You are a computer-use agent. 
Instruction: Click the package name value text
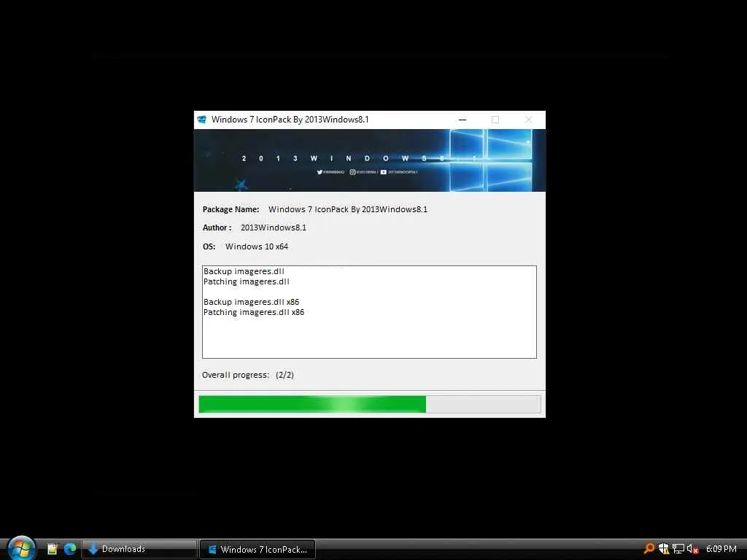click(x=348, y=209)
